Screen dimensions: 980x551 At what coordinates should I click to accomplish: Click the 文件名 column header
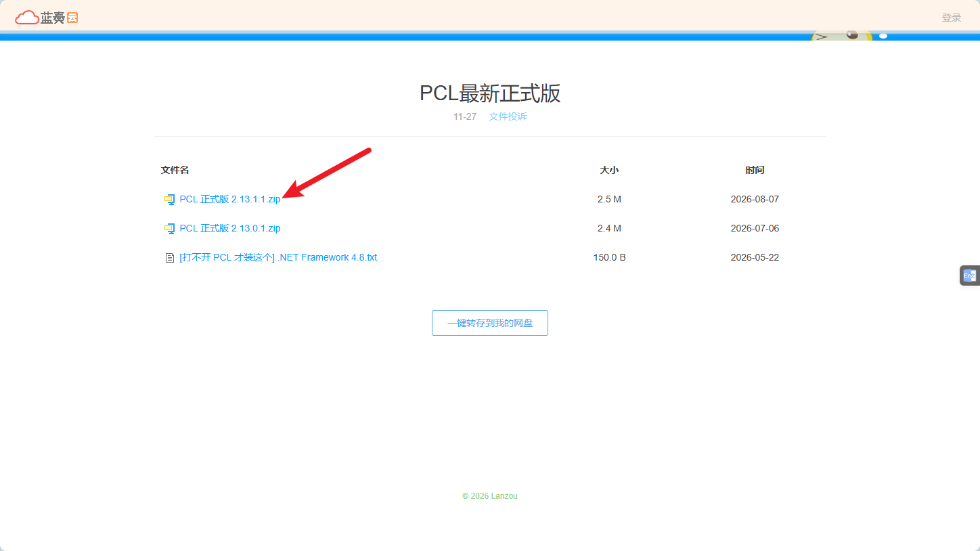pos(175,170)
